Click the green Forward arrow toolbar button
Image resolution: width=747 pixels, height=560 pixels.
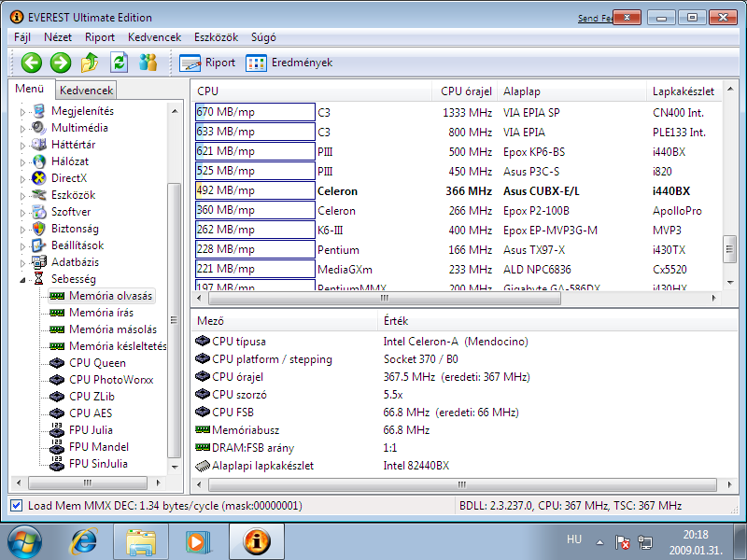coord(61,63)
